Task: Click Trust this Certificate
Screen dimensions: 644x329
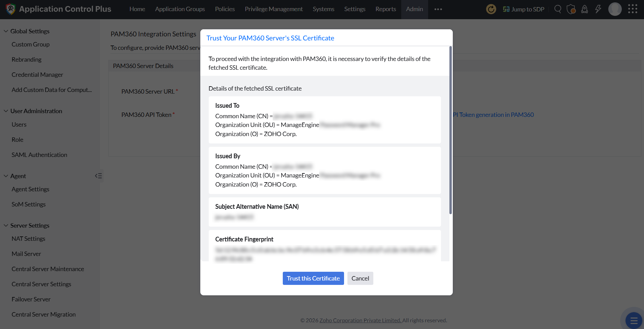Action: [x=313, y=278]
